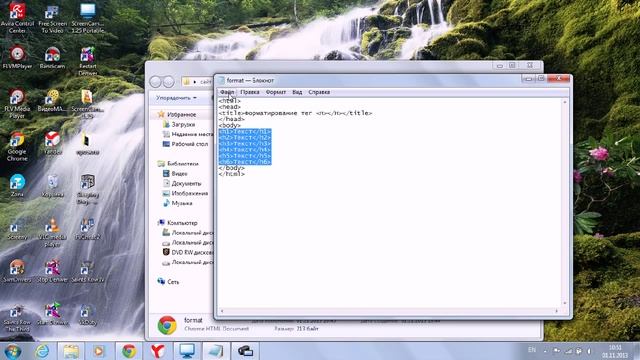Switch to Google Chrome in the taskbar
The image size is (640, 360).
coord(129,351)
